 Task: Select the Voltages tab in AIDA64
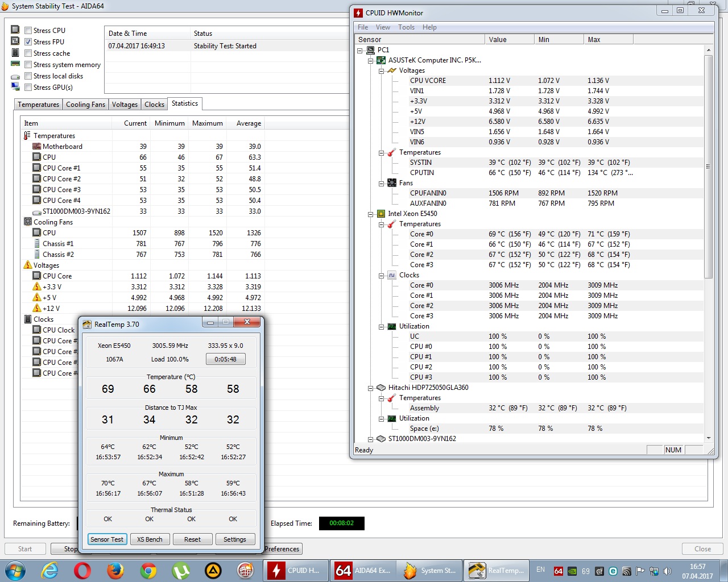click(125, 105)
